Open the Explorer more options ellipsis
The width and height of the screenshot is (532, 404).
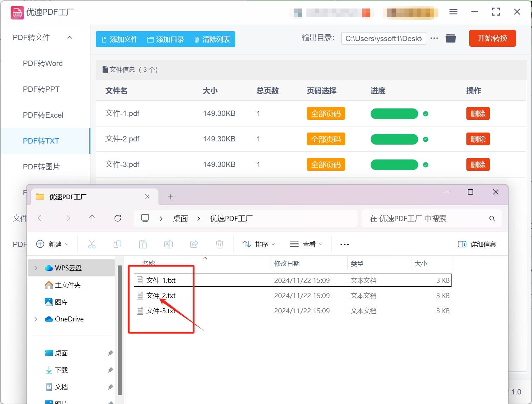[x=345, y=244]
